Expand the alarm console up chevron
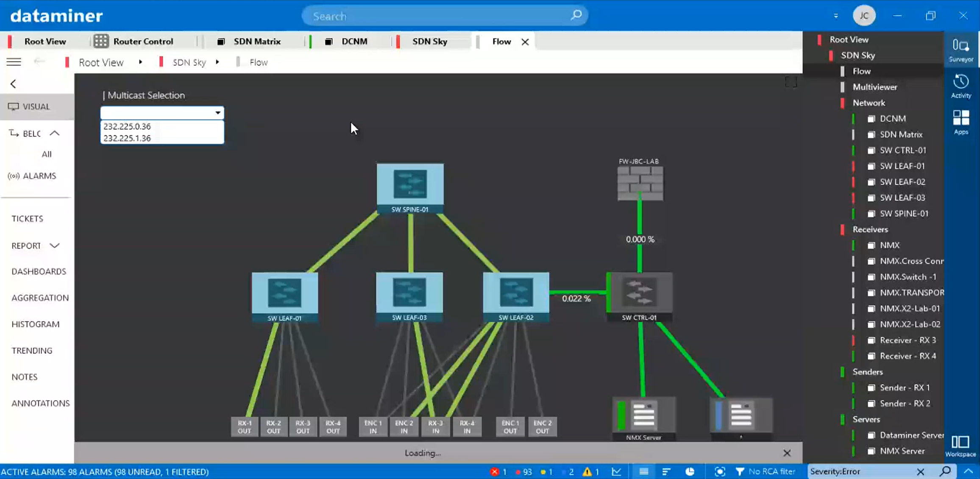The width and height of the screenshot is (980, 479). click(x=968, y=471)
